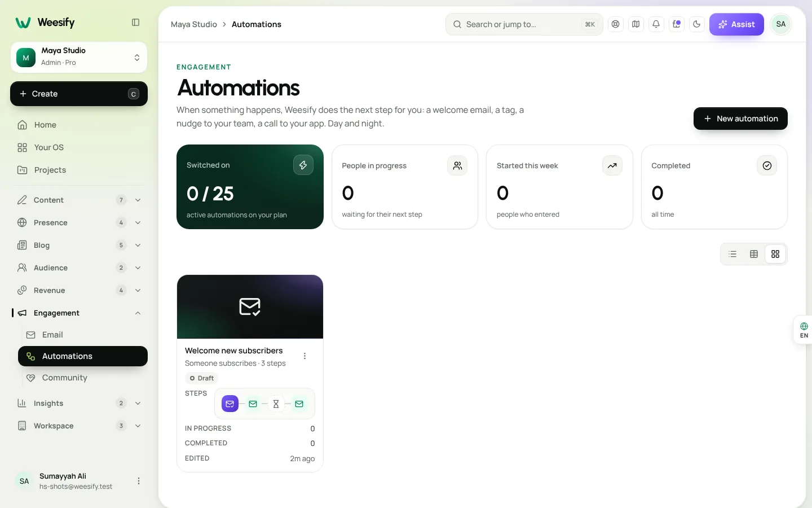The image size is (812, 508).
Task: Expand the Audience section
Action: click(79, 268)
